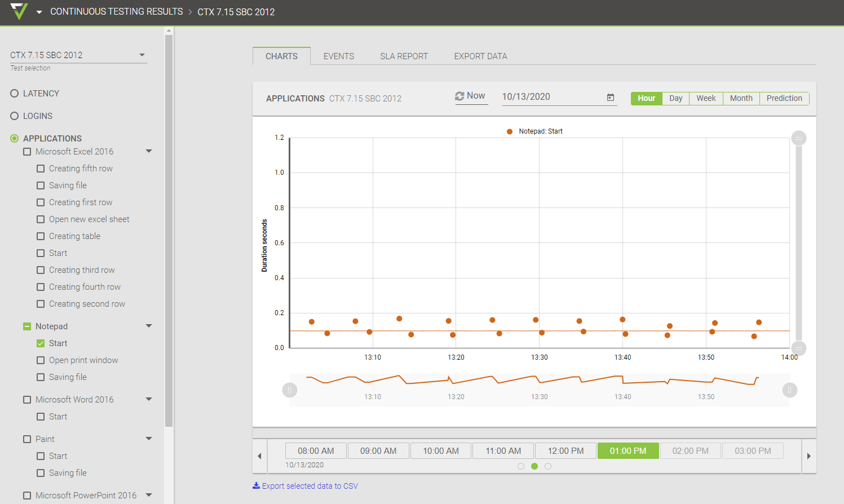Image resolution: width=844 pixels, height=504 pixels.
Task: Select the LATENCY radio button
Action: tap(15, 94)
